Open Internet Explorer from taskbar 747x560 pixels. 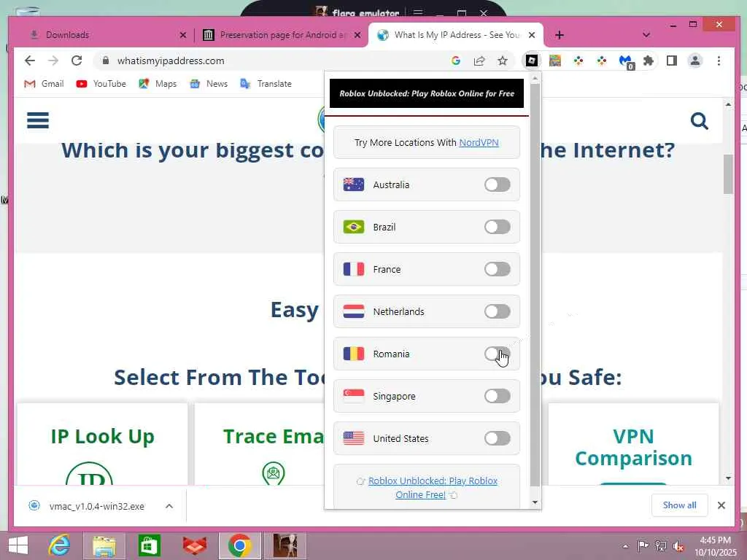coord(59,545)
